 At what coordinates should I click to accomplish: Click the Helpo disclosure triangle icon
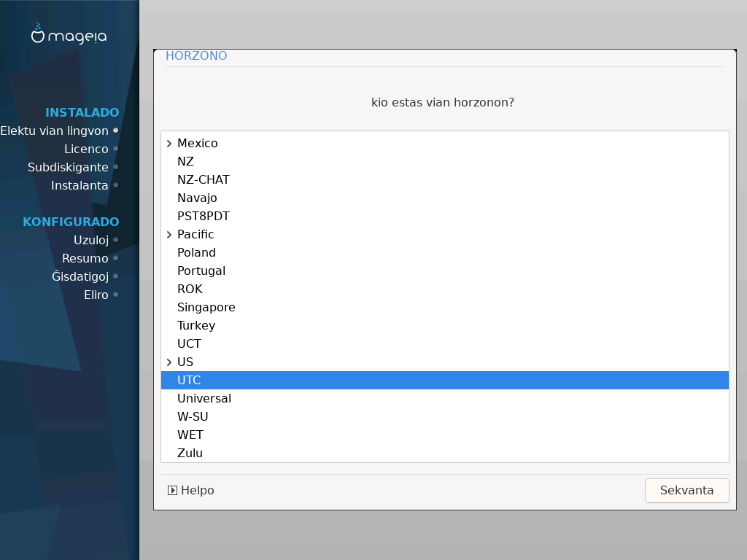click(x=172, y=491)
